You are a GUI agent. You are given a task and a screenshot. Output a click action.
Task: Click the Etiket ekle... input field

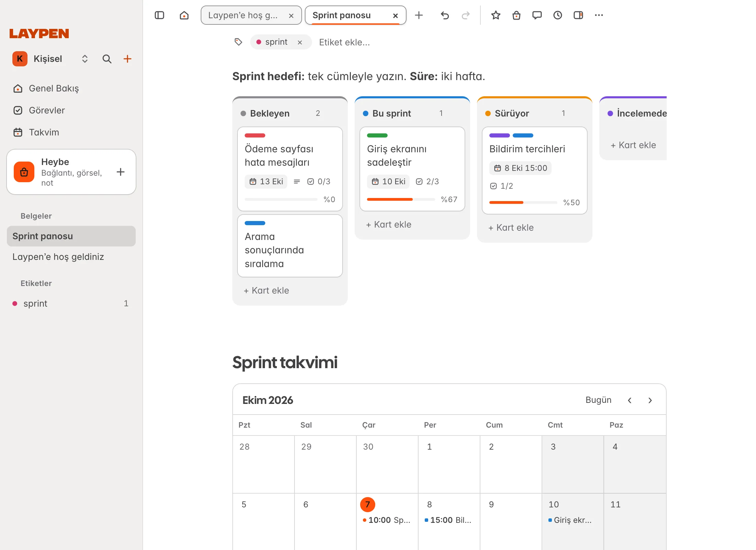[x=344, y=42]
